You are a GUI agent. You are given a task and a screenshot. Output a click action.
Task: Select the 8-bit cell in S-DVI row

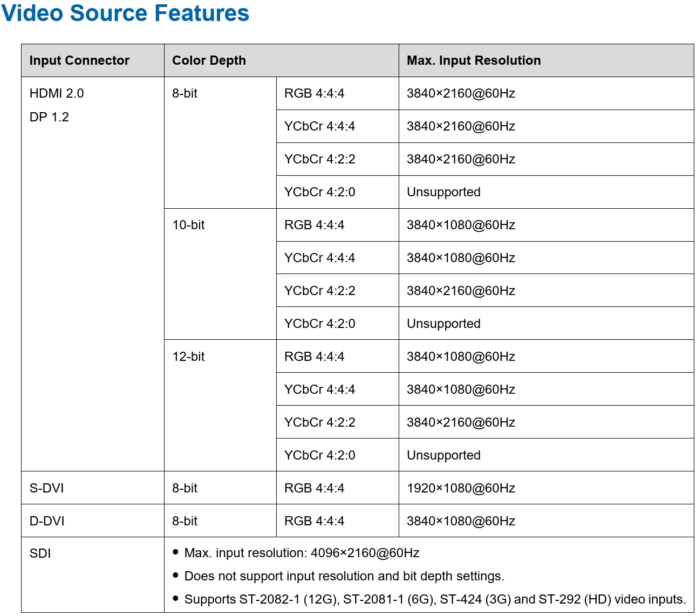click(184, 488)
